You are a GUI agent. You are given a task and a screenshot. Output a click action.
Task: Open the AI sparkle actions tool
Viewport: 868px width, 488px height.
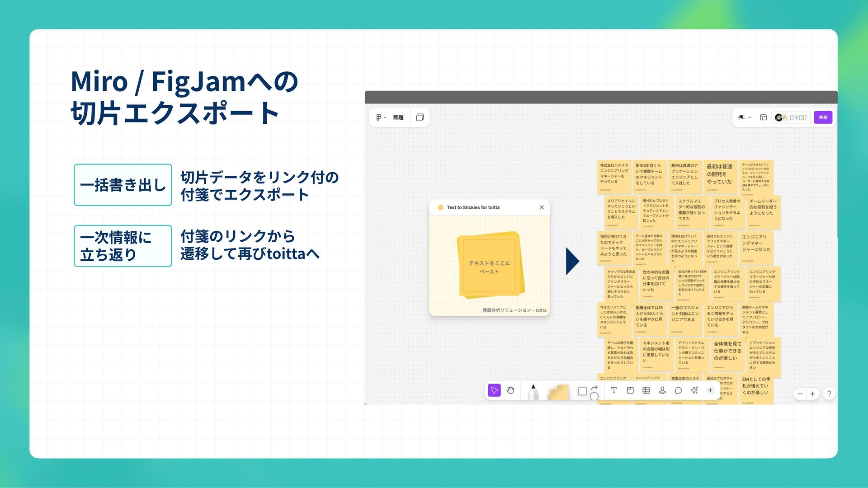(694, 390)
